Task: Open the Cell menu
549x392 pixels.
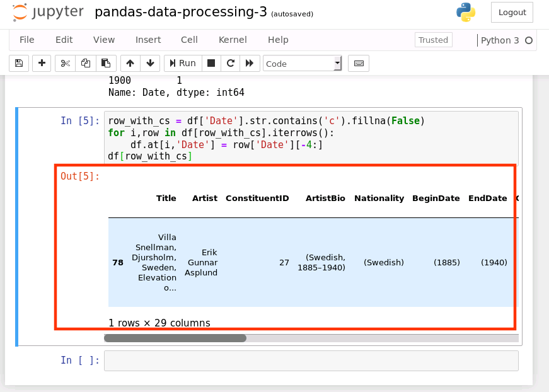Action: [x=190, y=40]
